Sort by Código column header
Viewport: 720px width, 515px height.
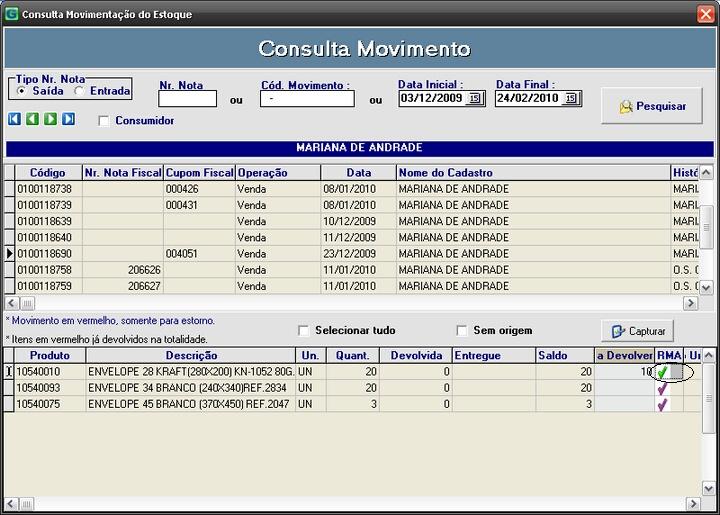(48, 173)
